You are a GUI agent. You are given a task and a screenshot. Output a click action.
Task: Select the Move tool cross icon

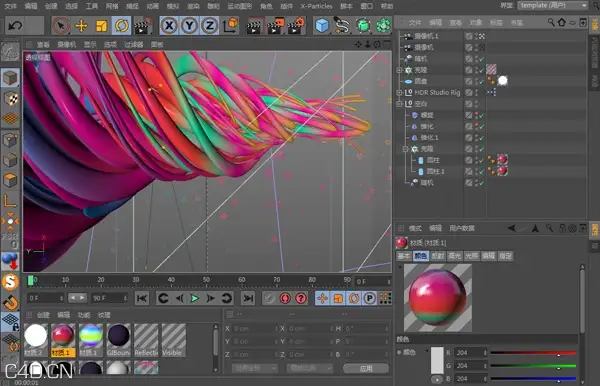[81, 26]
